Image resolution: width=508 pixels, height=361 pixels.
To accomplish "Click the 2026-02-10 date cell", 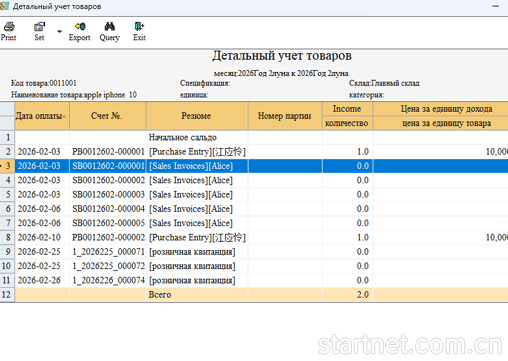I will [x=42, y=238].
